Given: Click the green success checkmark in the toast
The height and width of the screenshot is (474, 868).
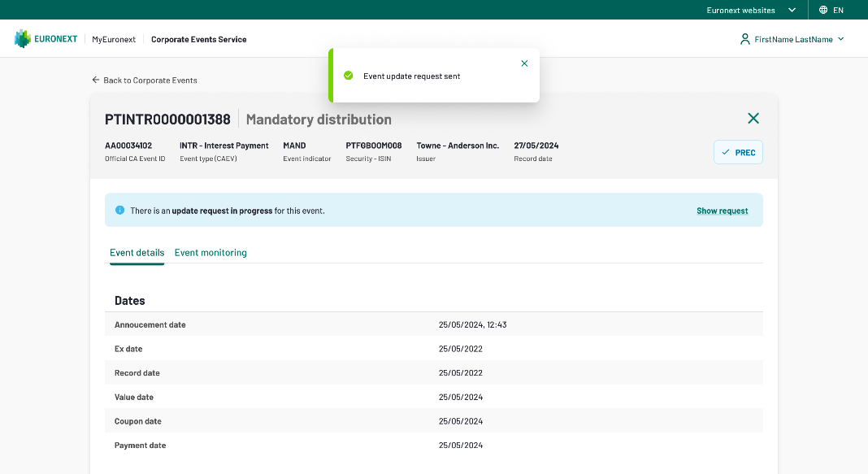Looking at the screenshot, I should pos(348,76).
